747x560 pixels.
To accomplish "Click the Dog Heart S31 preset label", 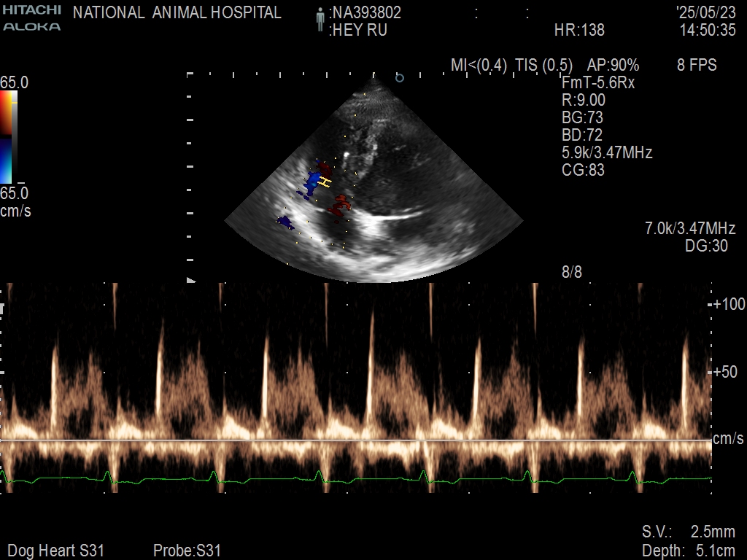I will 55,551.
